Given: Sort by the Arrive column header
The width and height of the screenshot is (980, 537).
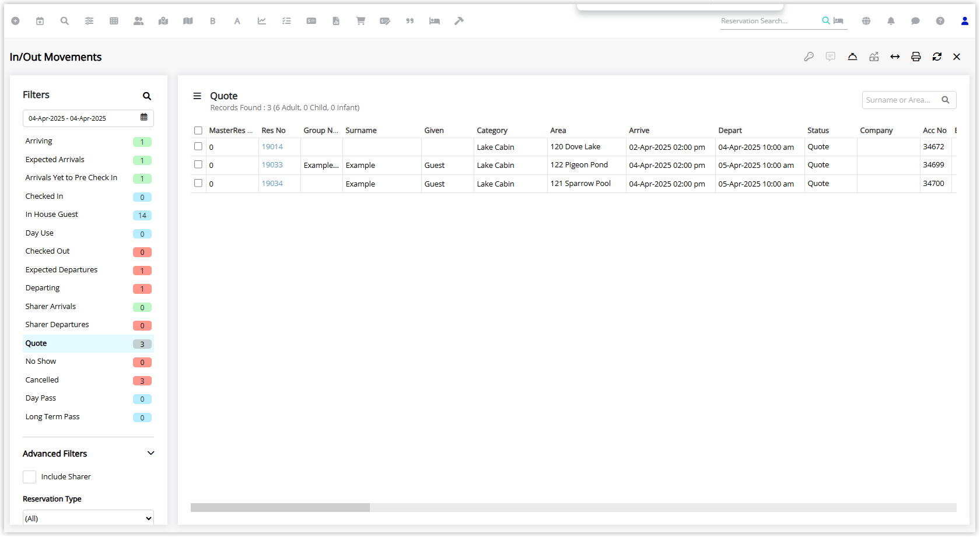Looking at the screenshot, I should tap(639, 131).
